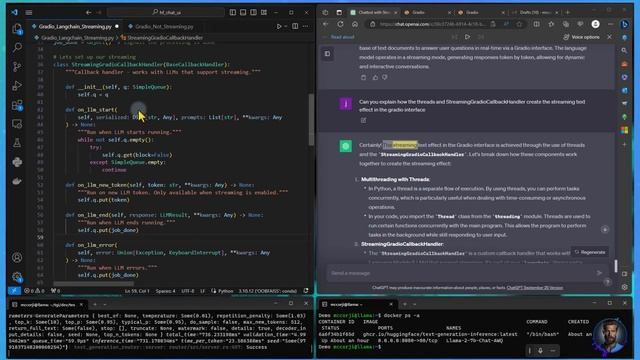
Task: Play the Read aloud narration
Action: [467, 37]
